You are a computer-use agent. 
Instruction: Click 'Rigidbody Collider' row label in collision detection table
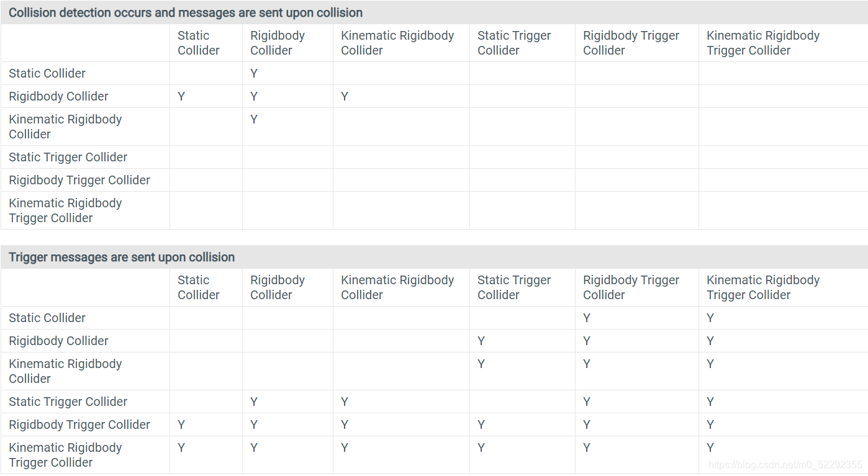[58, 96]
